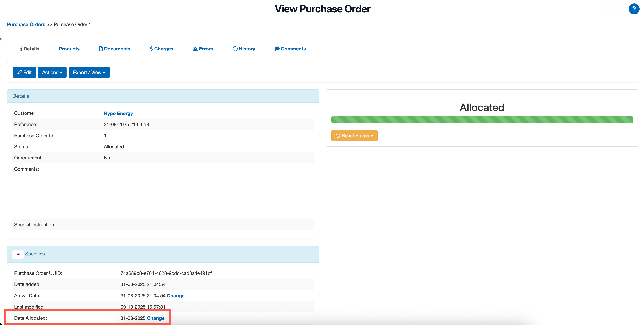Open the Export / View dropdown
The image size is (644, 325).
(x=89, y=72)
